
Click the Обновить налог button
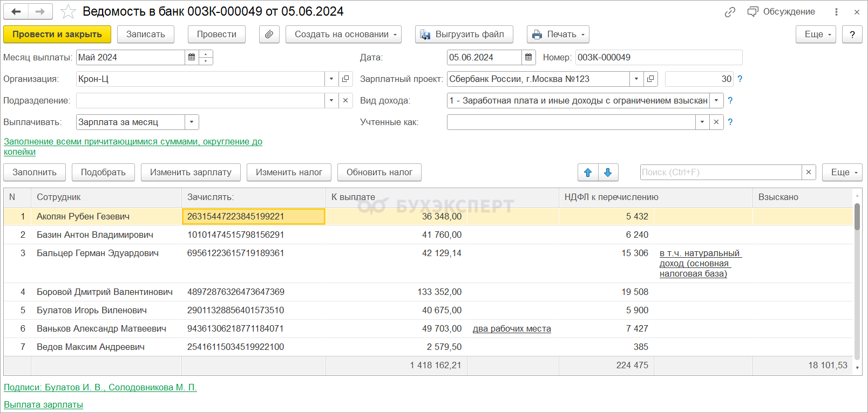(379, 173)
